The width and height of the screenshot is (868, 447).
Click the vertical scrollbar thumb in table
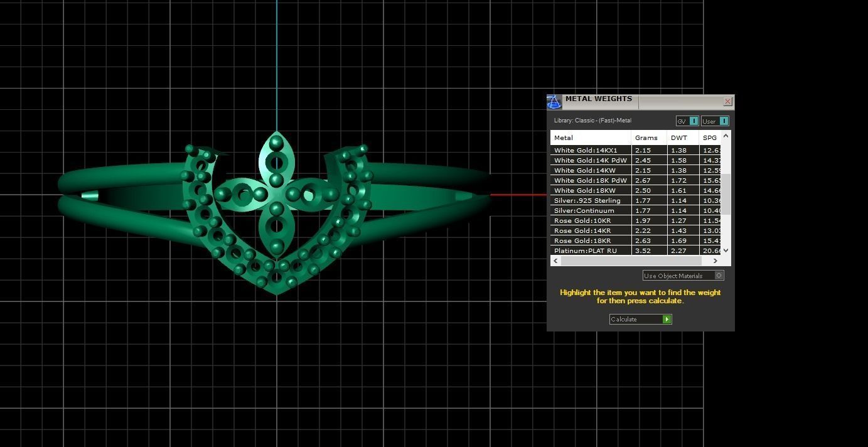click(x=726, y=194)
